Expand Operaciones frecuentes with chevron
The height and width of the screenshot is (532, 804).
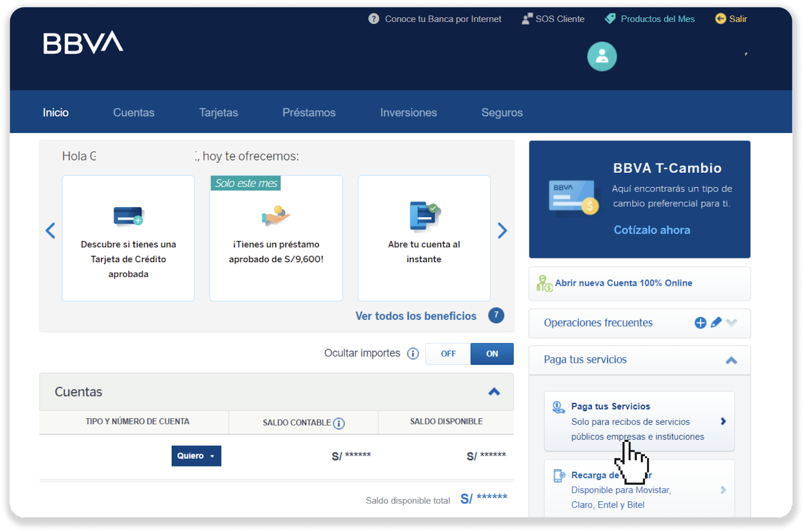coord(732,323)
